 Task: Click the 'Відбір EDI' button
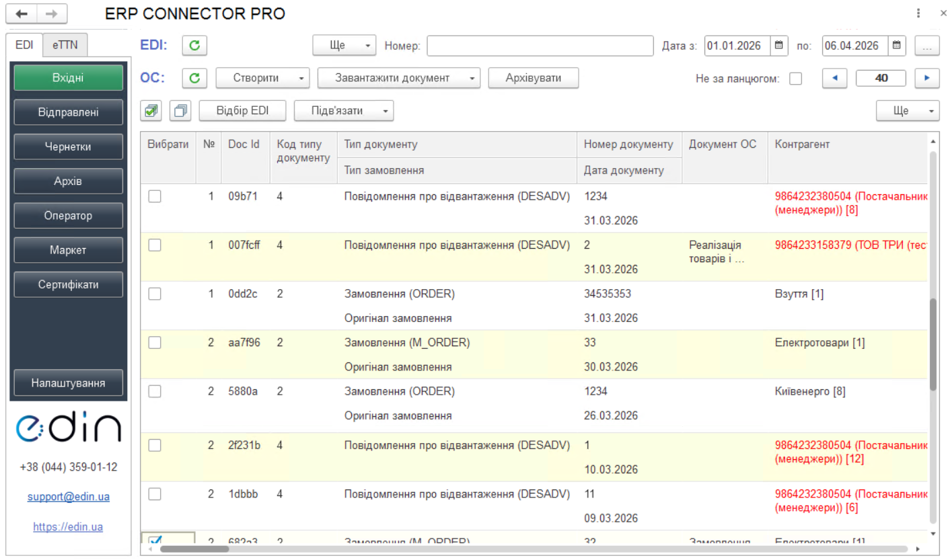242,110
